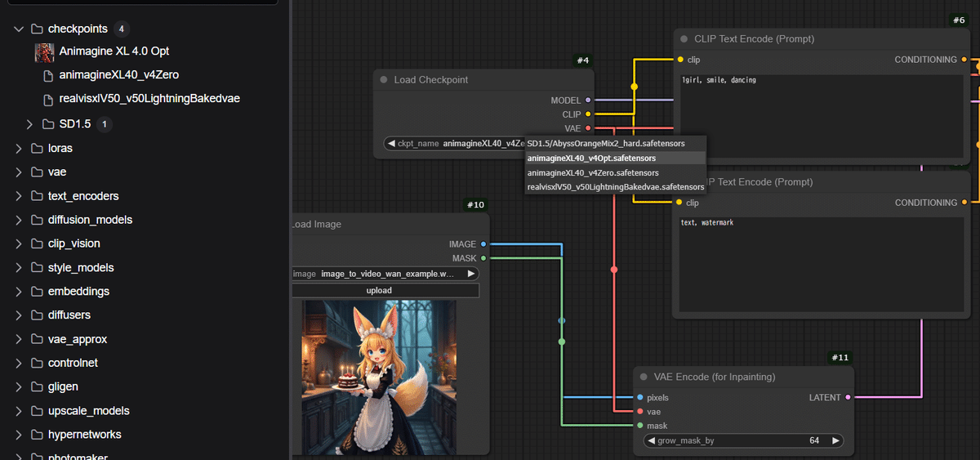The image size is (980, 460).
Task: Toggle the VAE Encode node collapse dot
Action: tap(644, 377)
